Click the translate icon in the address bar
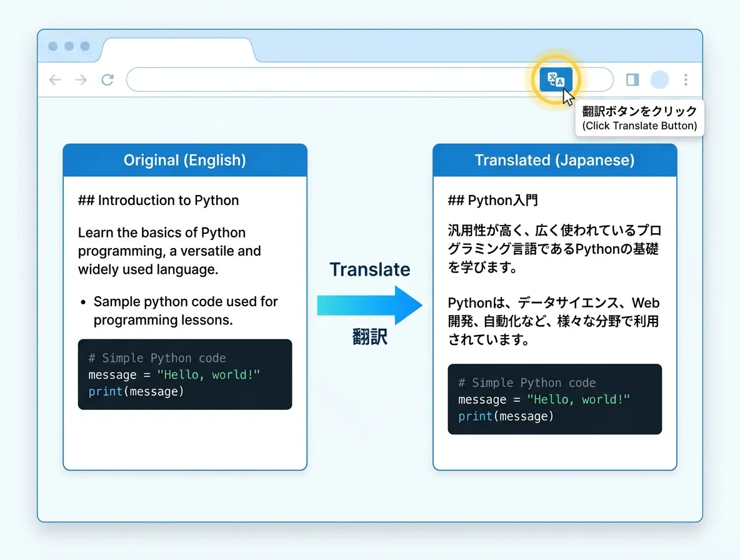The height and width of the screenshot is (560, 740). [x=556, y=80]
